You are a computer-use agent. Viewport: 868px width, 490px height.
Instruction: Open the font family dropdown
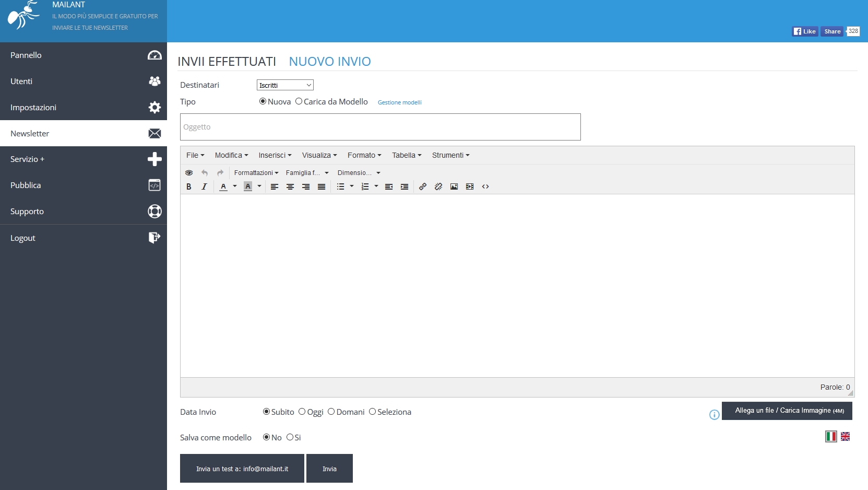[307, 173]
